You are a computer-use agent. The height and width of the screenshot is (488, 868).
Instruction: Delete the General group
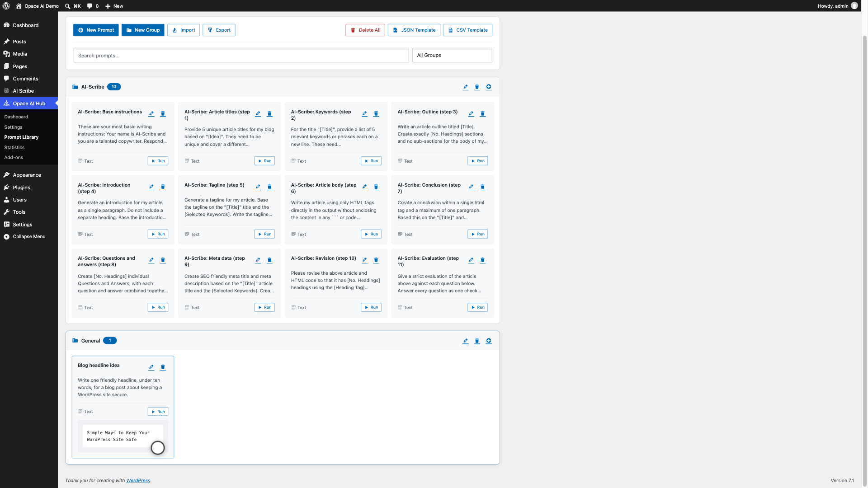pyautogui.click(x=477, y=341)
